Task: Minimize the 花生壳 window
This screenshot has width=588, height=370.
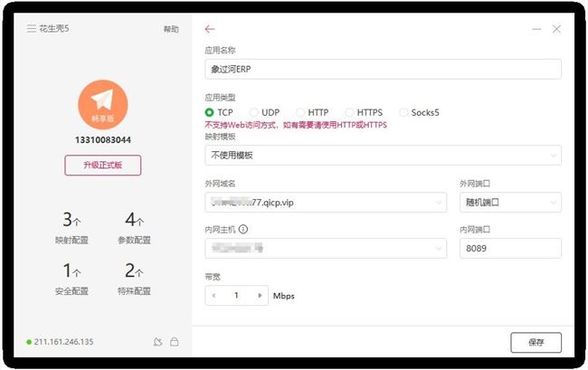Action: point(536,29)
